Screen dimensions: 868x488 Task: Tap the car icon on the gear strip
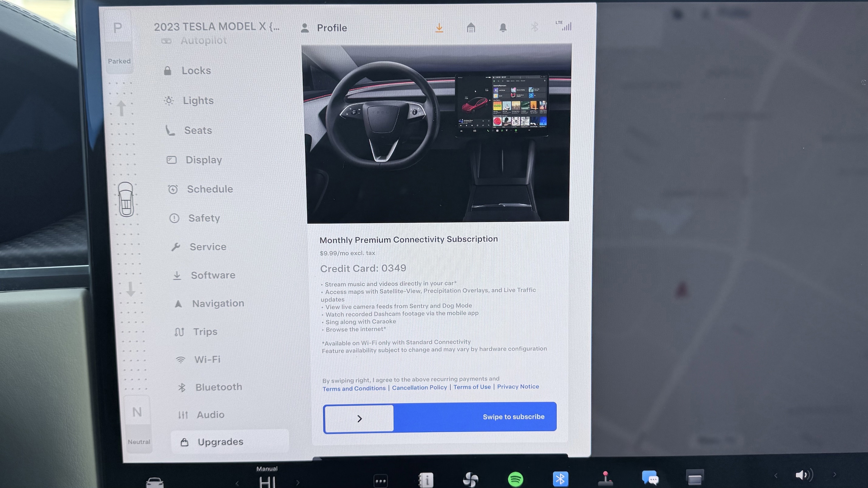(126, 199)
